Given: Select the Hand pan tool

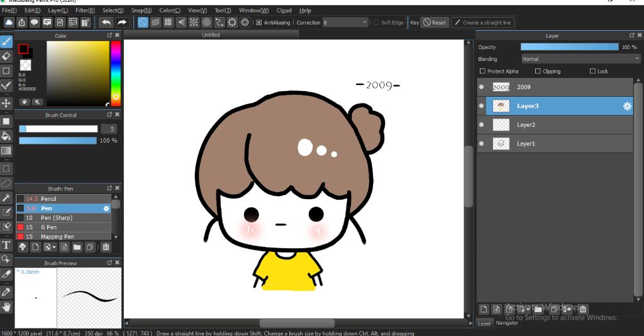Looking at the screenshot, I should coord(6,307).
